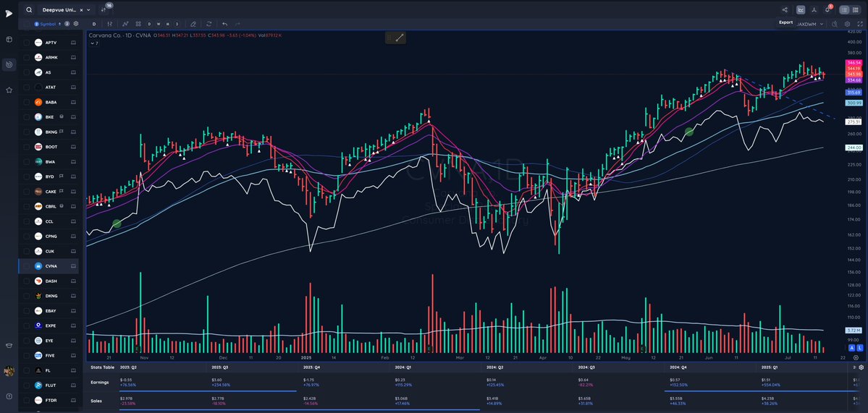Select the trend line tool in floating toolbar
Image resolution: width=868 pixels, height=413 pixels.
pyautogui.click(x=400, y=38)
